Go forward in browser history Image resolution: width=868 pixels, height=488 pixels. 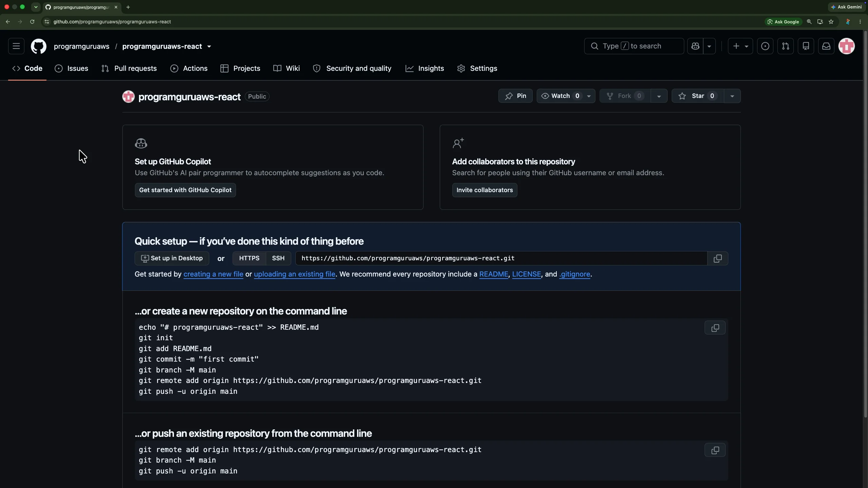(20, 22)
